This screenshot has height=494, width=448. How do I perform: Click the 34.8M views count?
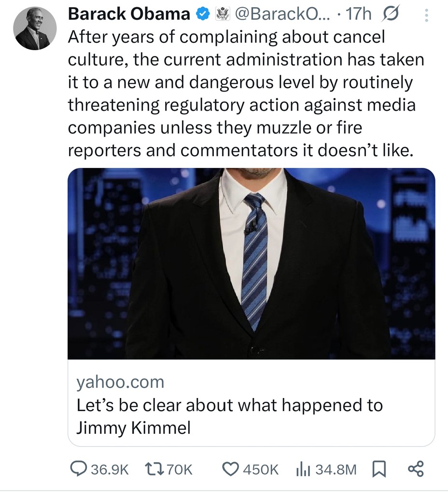[336, 469]
